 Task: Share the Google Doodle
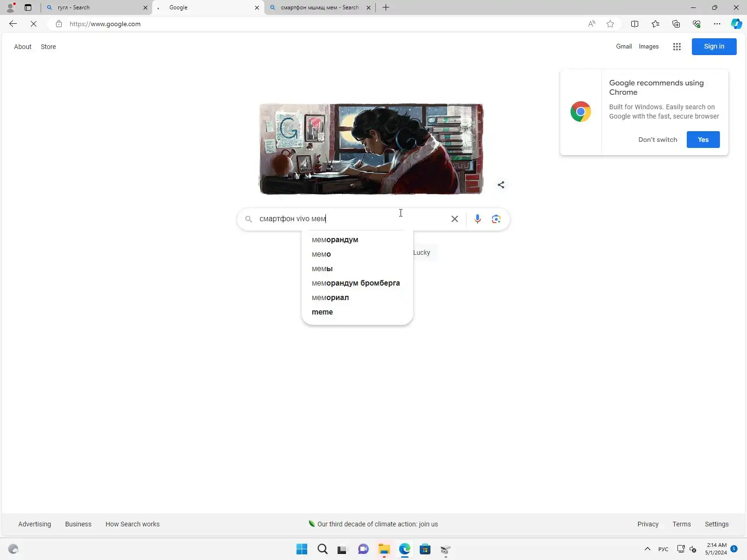coord(501,185)
